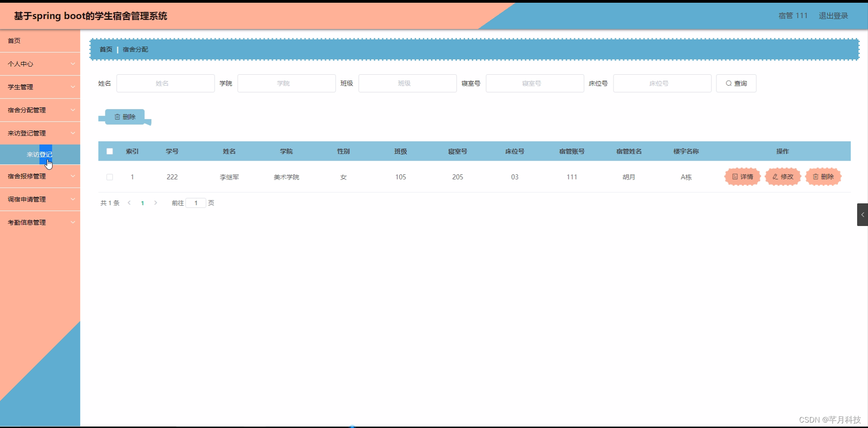This screenshot has width=868, height=428.
Task: Expand the 学生管理 sidebar section
Action: click(x=40, y=87)
